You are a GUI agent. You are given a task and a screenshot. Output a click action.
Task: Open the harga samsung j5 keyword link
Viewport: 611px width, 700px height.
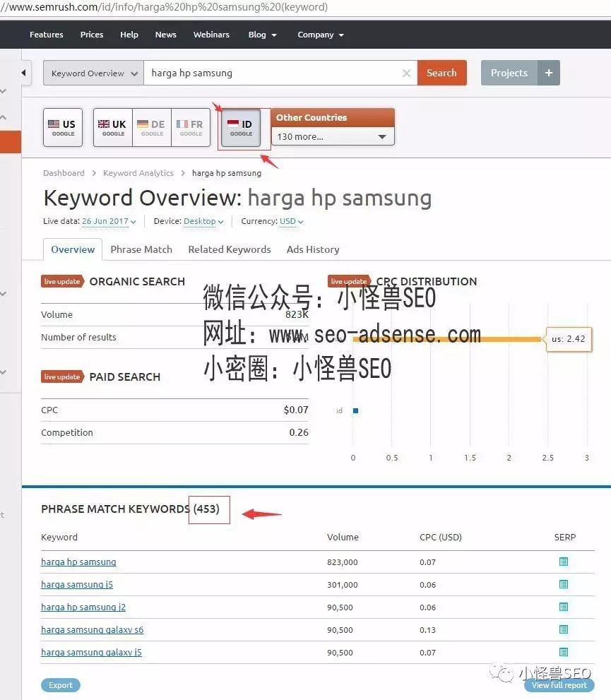(x=77, y=584)
